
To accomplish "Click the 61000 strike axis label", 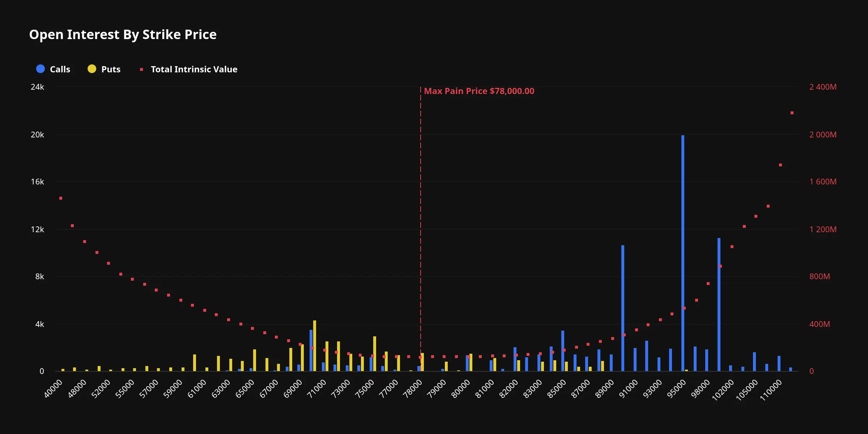I will pyautogui.click(x=197, y=389).
